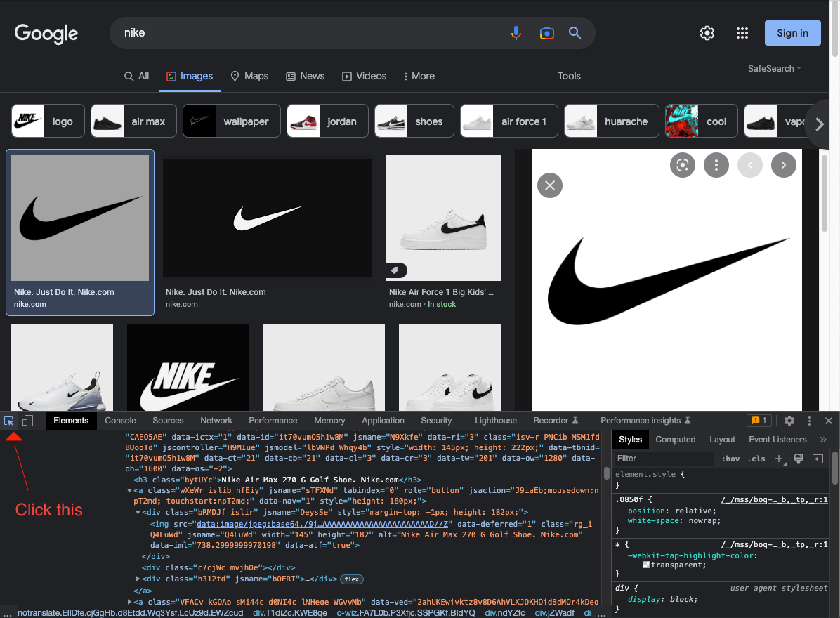This screenshot has width=840, height=618.
Task: Switch to the Videos tab
Action: (365, 76)
